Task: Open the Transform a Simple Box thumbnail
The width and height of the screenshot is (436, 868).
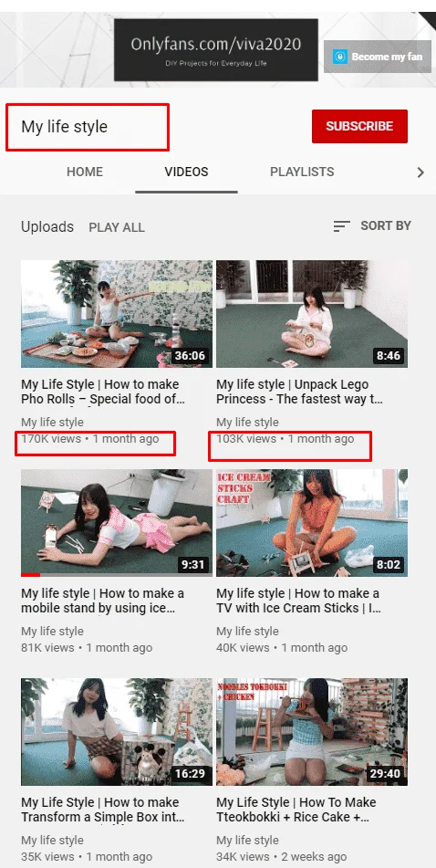Action: (x=117, y=732)
